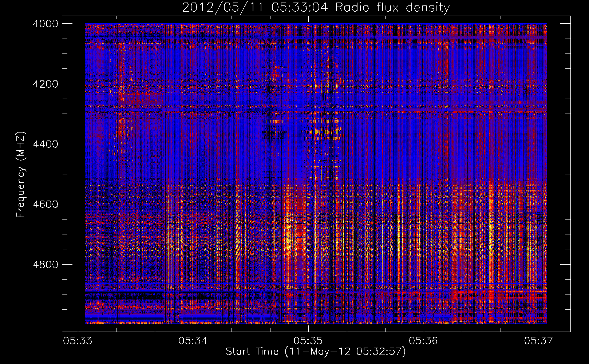589x364 pixels.
Task: Click the 05:35 time tick label
Action: coord(308,341)
